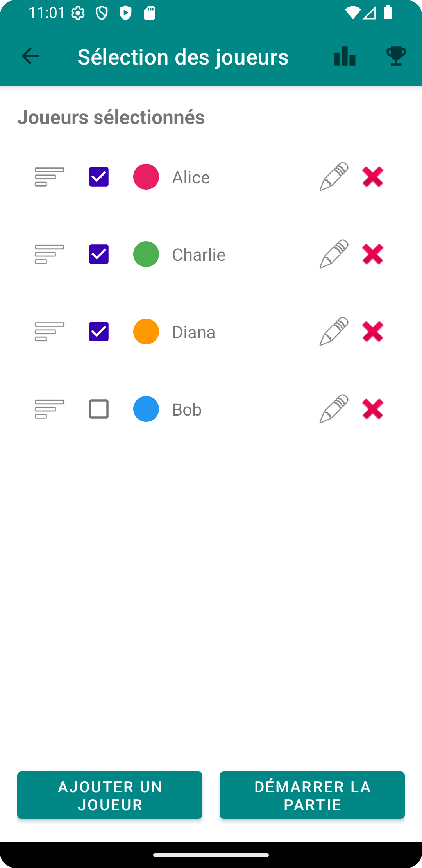The height and width of the screenshot is (868, 422).
Task: Enable Bob's unchecked checkbox
Action: tap(99, 409)
